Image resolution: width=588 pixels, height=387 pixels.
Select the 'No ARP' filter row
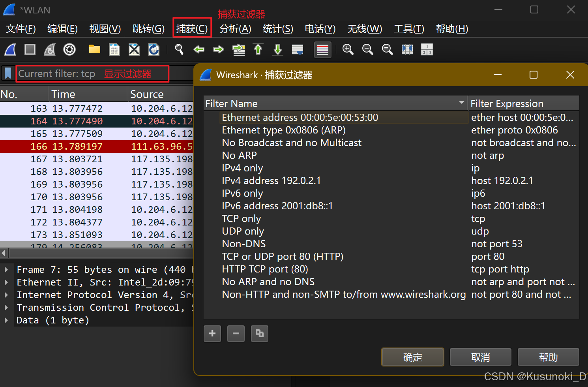click(391, 155)
